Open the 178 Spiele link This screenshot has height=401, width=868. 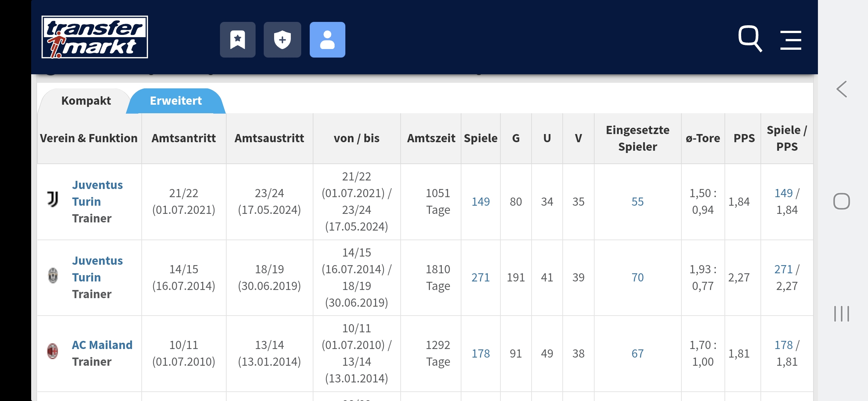click(481, 353)
